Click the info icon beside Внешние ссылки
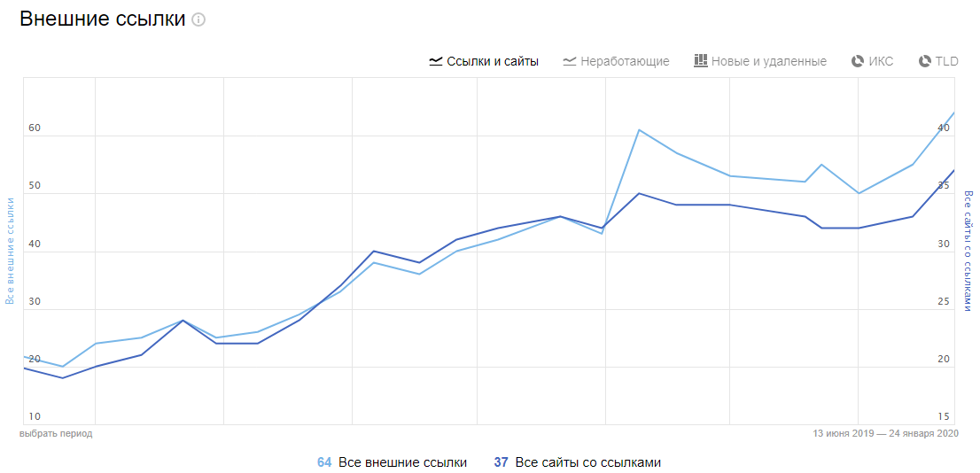Viewport: 980px width, 473px height. [x=198, y=19]
